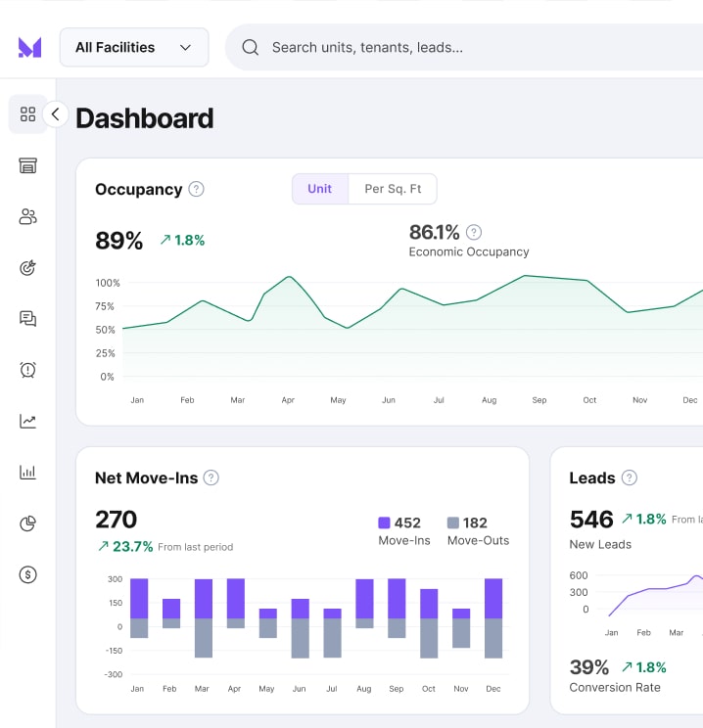Open the leads target icon in sidebar
The image size is (703, 728).
tap(27, 268)
